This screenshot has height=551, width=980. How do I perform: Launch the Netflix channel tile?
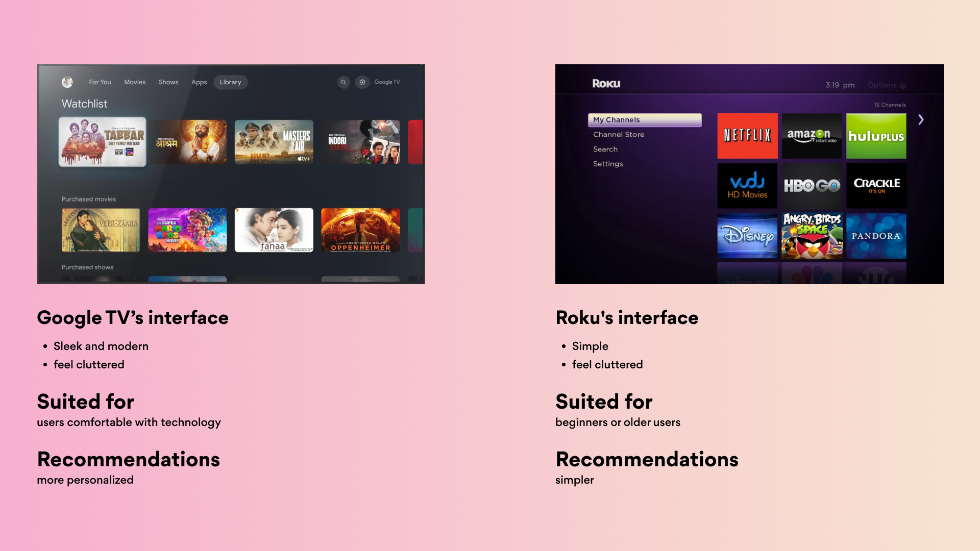click(x=747, y=136)
